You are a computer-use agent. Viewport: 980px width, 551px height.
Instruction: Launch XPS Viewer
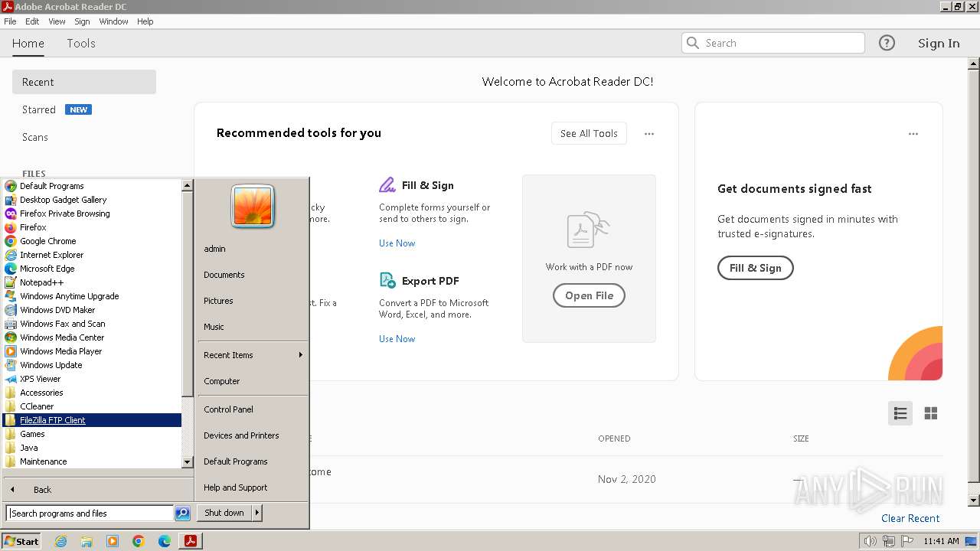pos(40,379)
